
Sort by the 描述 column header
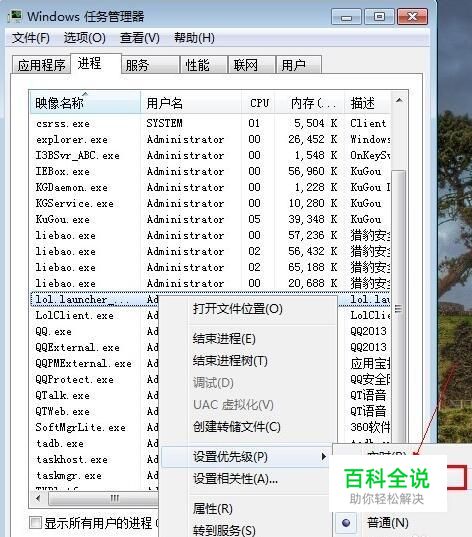click(x=367, y=103)
